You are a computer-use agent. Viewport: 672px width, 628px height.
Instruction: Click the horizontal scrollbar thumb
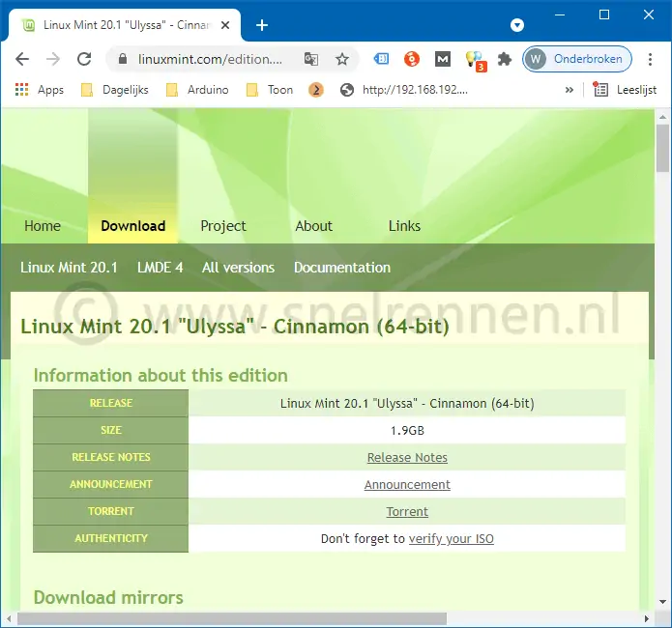click(231, 618)
